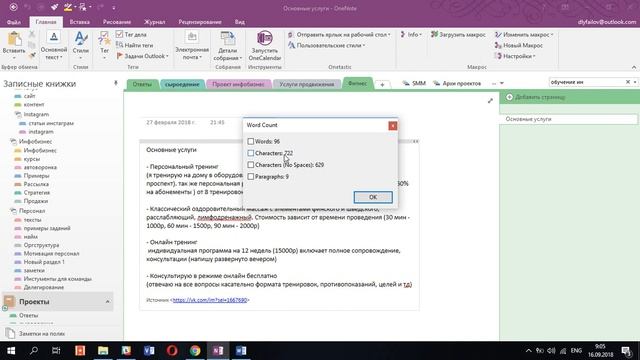Click the full page view expand arrow

490,100
